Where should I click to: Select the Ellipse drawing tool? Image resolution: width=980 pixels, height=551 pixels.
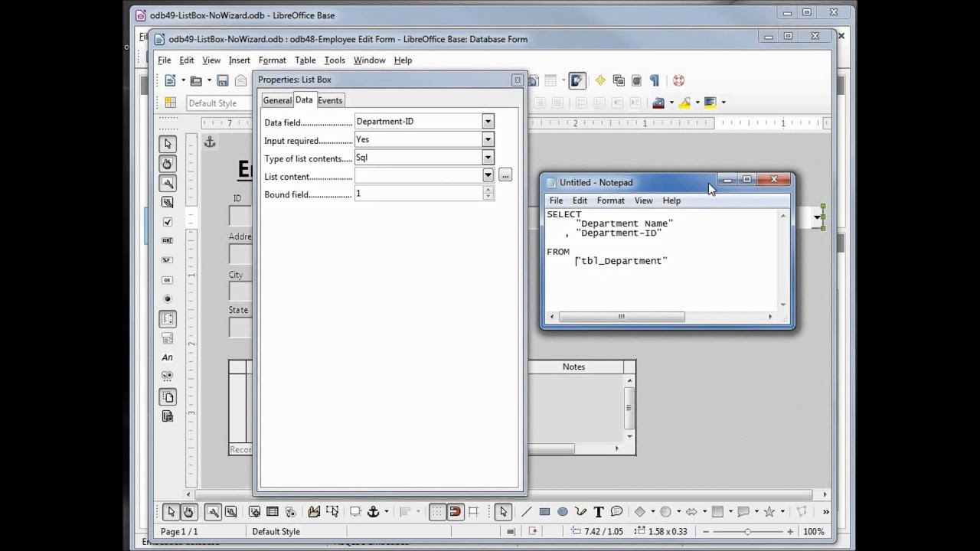click(563, 512)
